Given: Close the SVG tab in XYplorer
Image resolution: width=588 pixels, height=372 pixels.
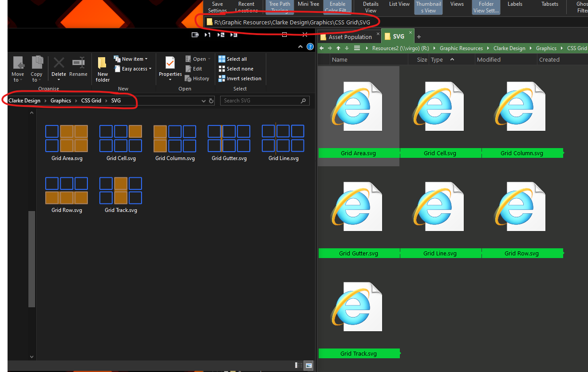Looking at the screenshot, I should pyautogui.click(x=411, y=33).
